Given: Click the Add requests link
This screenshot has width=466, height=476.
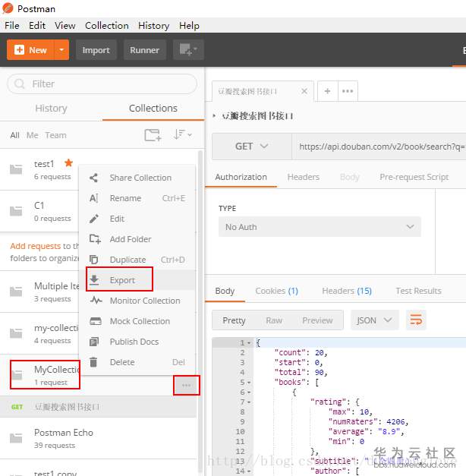Looking at the screenshot, I should (x=35, y=246).
